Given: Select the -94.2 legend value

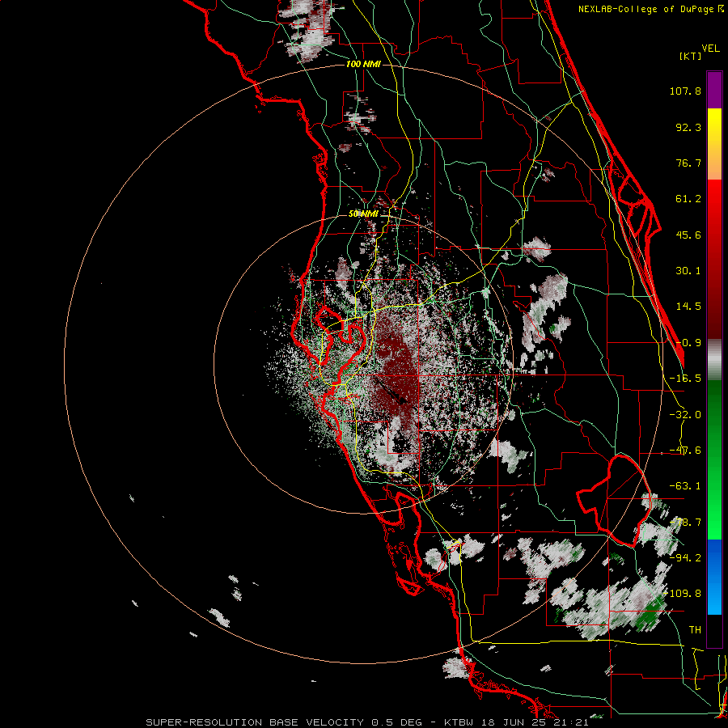Looking at the screenshot, I should (x=685, y=557).
